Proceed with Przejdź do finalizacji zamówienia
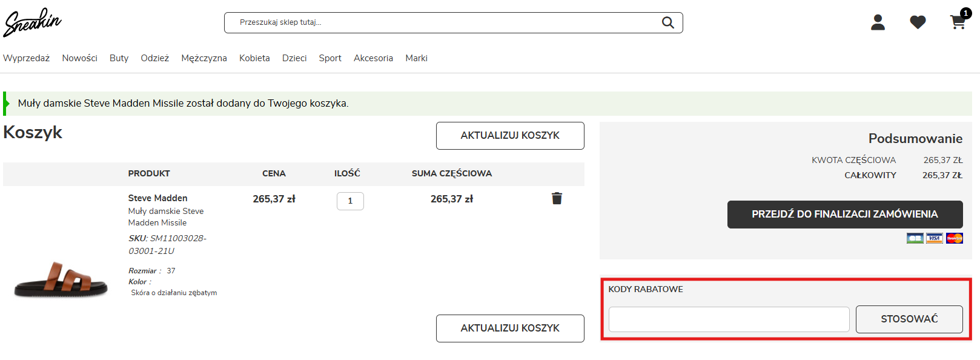 coord(845,215)
